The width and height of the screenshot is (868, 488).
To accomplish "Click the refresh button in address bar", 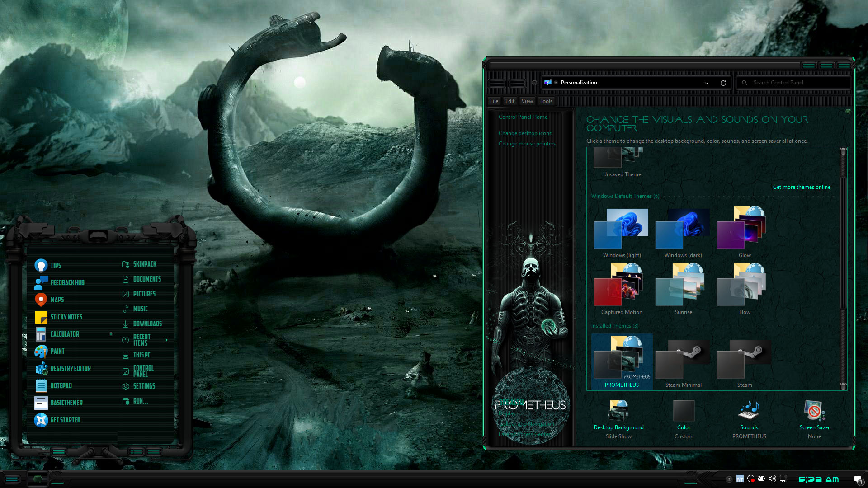I will [723, 83].
